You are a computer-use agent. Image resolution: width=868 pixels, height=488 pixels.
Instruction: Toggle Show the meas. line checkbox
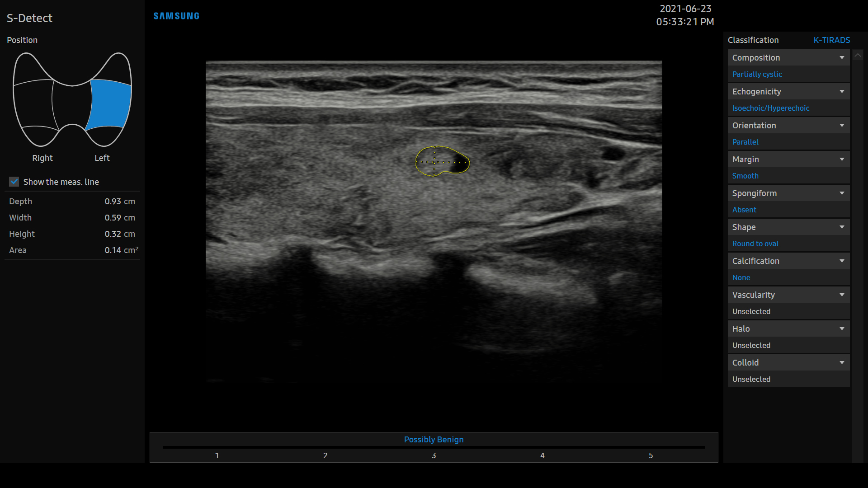pyautogui.click(x=14, y=182)
